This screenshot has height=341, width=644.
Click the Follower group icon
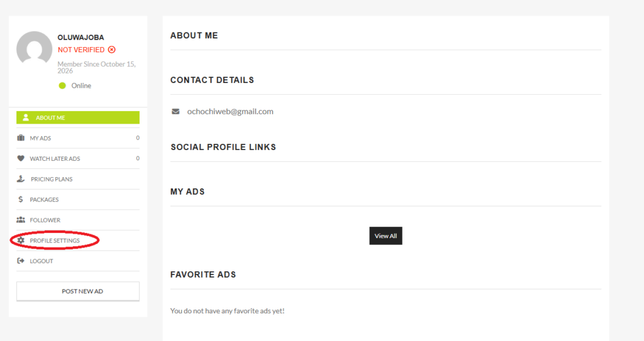21,220
